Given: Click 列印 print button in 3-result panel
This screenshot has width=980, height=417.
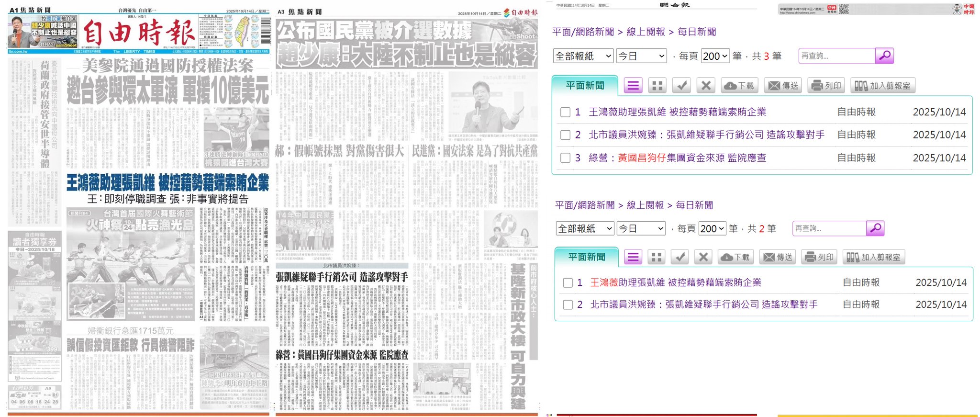Looking at the screenshot, I should (x=826, y=86).
